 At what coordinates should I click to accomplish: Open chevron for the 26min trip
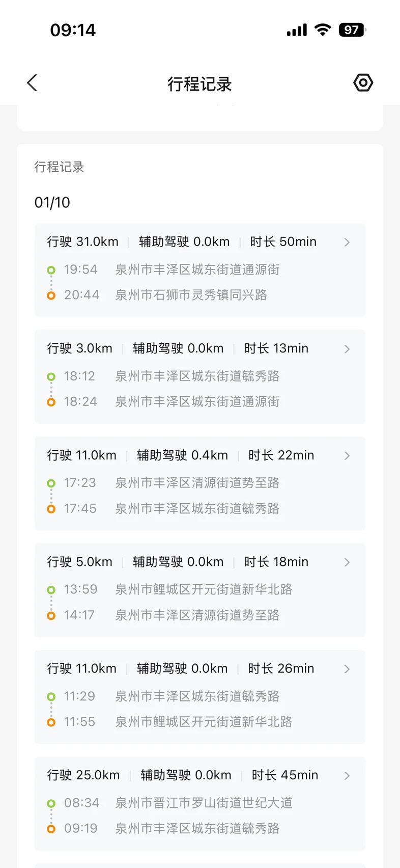347,669
